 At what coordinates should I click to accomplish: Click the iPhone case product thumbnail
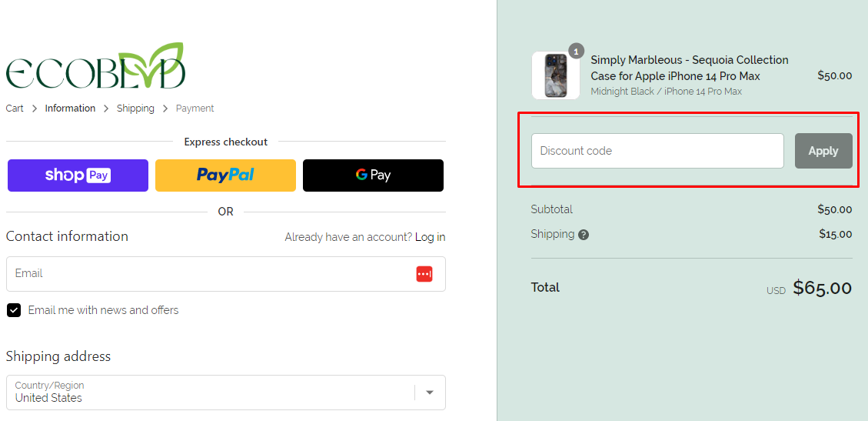pyautogui.click(x=556, y=75)
